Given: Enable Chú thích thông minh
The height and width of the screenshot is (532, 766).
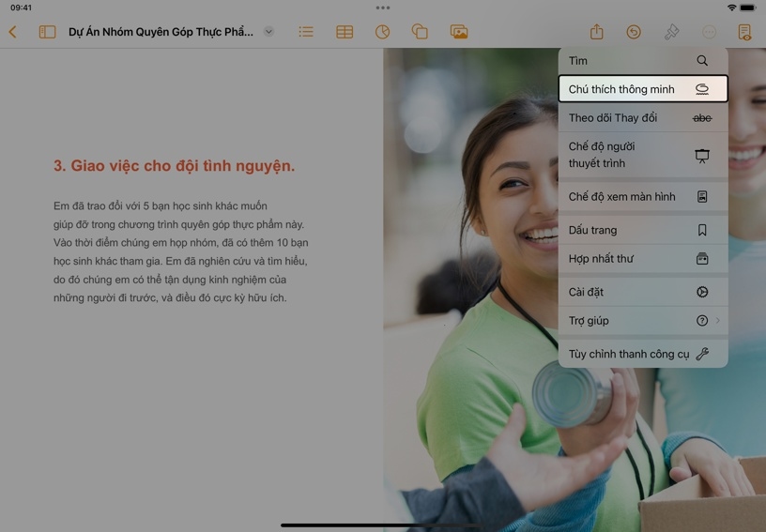Looking at the screenshot, I should [643, 89].
